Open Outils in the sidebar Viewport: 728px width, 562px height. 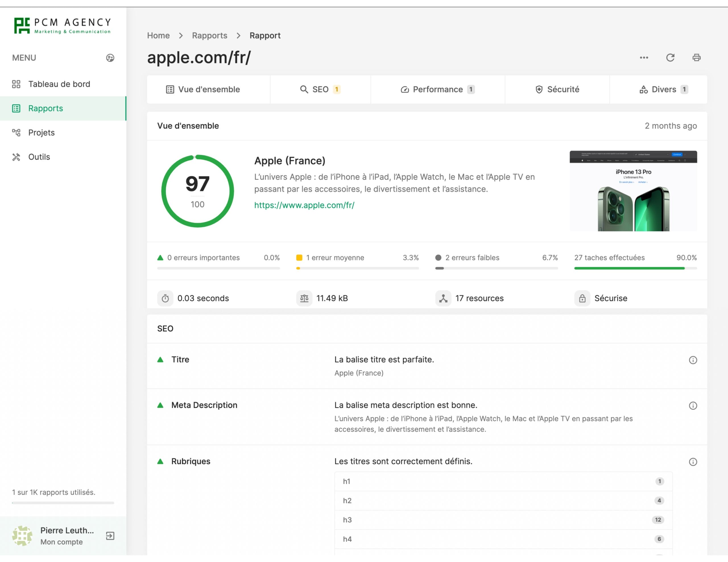(39, 157)
